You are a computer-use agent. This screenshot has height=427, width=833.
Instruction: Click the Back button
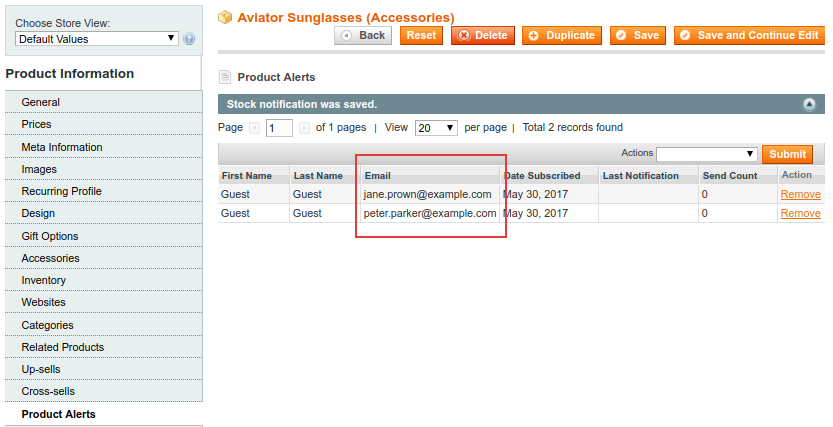[363, 36]
